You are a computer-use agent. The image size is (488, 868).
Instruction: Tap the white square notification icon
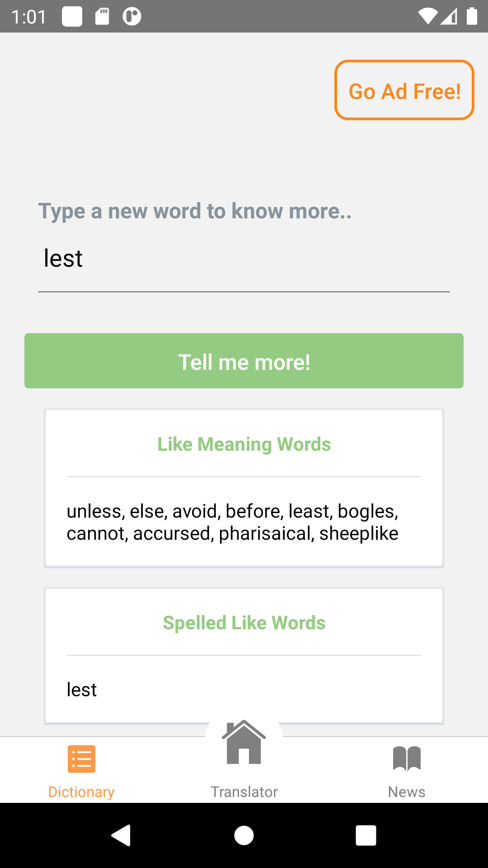tap(72, 17)
